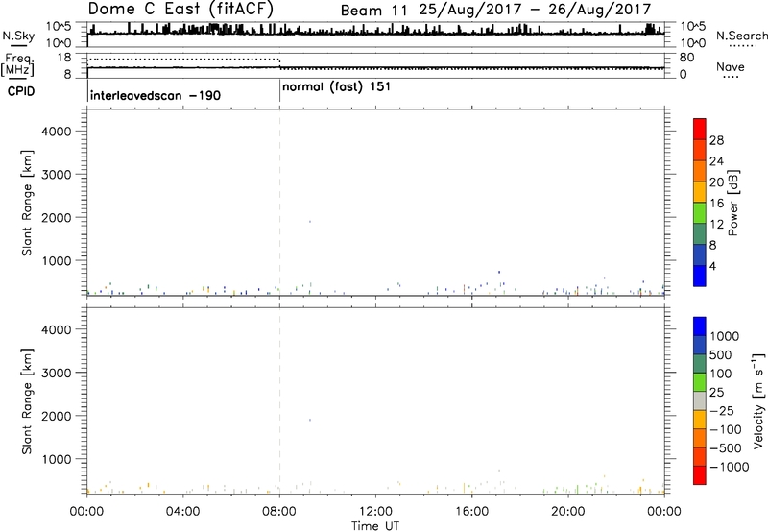The height and width of the screenshot is (532, 768).
Task: Click the 'Power [dB]' colorbar label
Action: click(x=733, y=203)
